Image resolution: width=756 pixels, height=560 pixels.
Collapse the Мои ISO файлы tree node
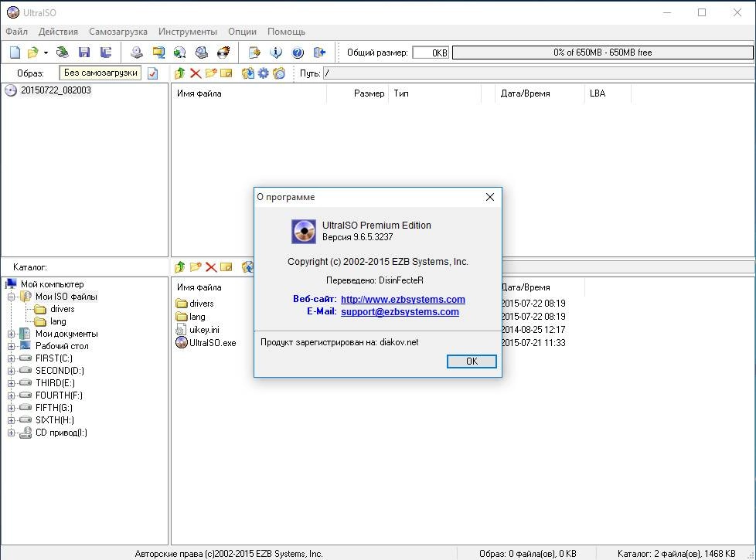coord(11,297)
